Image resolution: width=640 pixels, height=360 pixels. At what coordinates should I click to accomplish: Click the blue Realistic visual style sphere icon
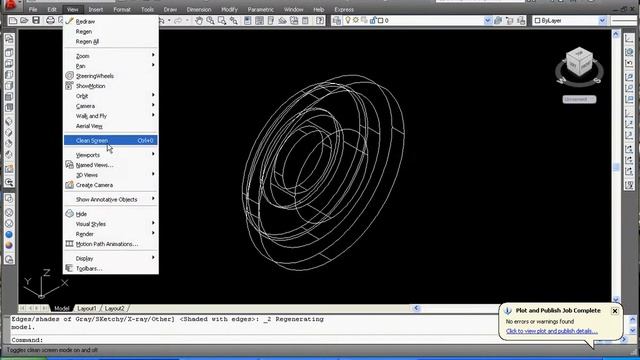pyautogui.click(x=9, y=234)
